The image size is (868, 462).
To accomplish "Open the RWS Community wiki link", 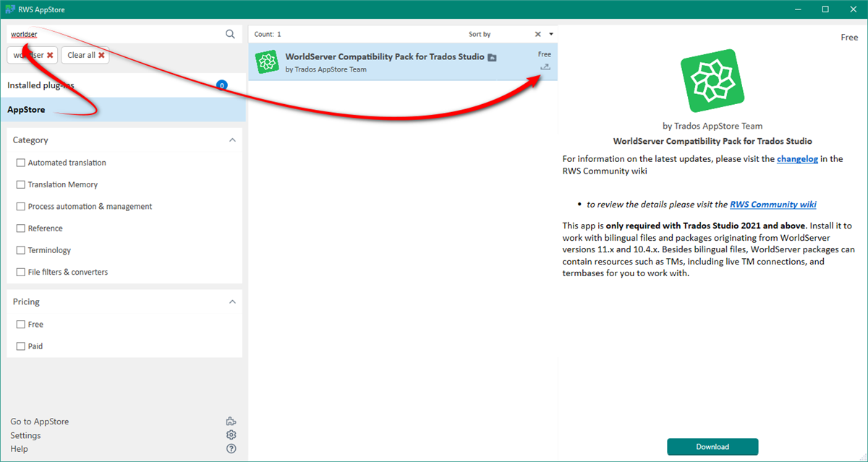I will (773, 205).
